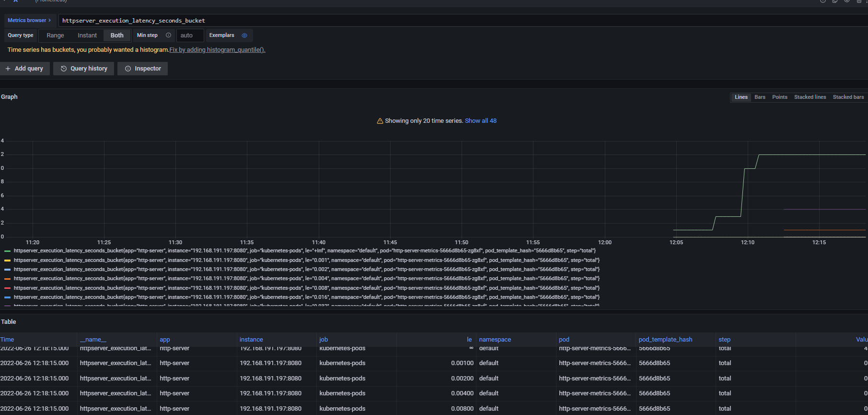Viewport: 868px width, 415px height.
Task: Click yellow swatch of le="0.001" series
Action: [x=7, y=261]
